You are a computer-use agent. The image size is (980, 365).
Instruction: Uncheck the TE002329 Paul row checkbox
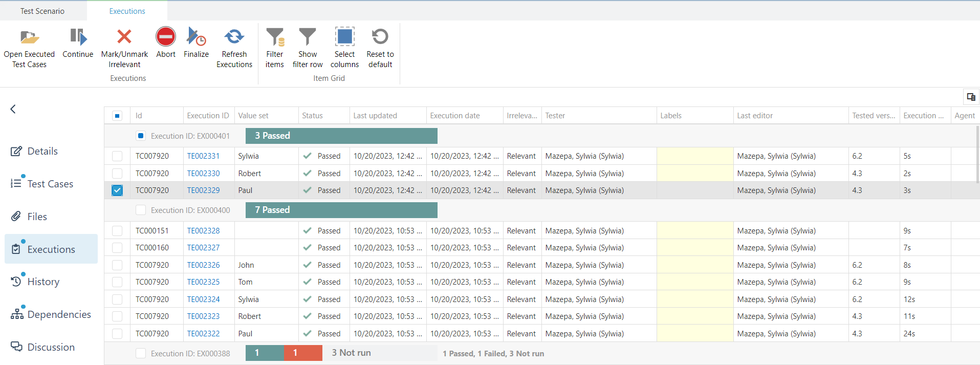(x=117, y=190)
